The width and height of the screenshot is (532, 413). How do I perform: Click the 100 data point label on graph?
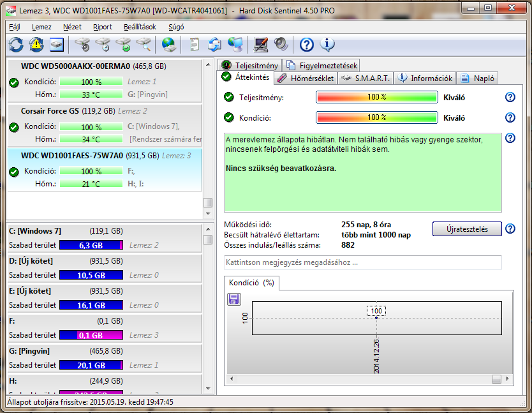coord(376,311)
